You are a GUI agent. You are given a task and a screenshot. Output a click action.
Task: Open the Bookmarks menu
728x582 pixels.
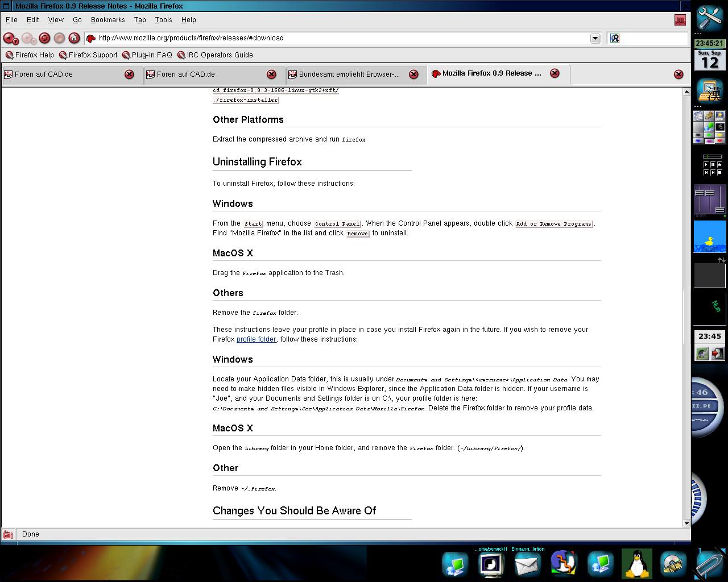(107, 20)
